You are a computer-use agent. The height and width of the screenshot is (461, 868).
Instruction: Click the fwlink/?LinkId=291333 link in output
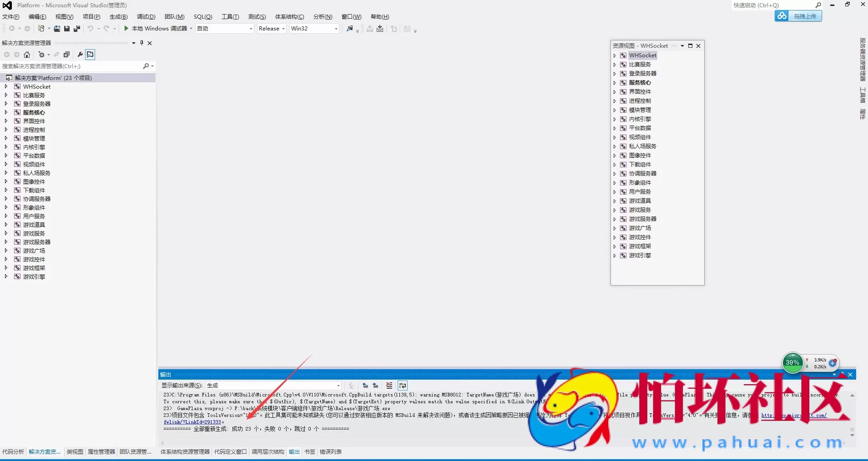pyautogui.click(x=192, y=422)
